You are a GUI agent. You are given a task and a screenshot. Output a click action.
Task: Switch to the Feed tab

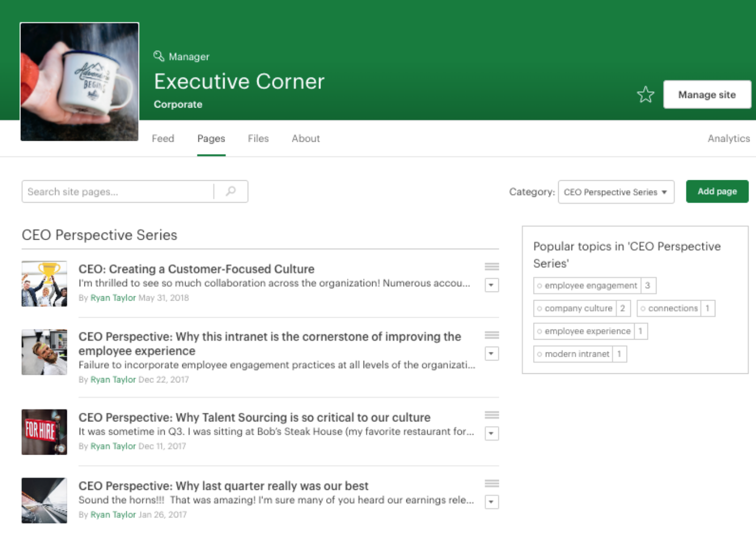(x=163, y=139)
